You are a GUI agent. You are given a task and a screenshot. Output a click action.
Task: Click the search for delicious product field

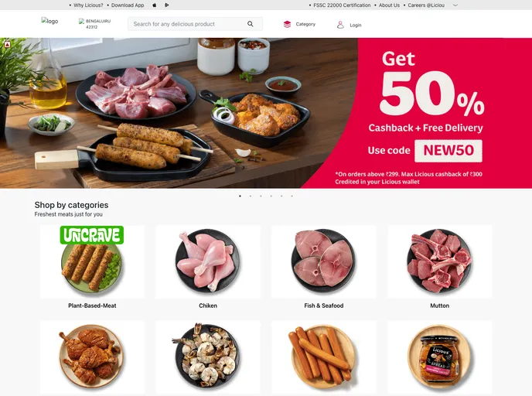pyautogui.click(x=195, y=24)
